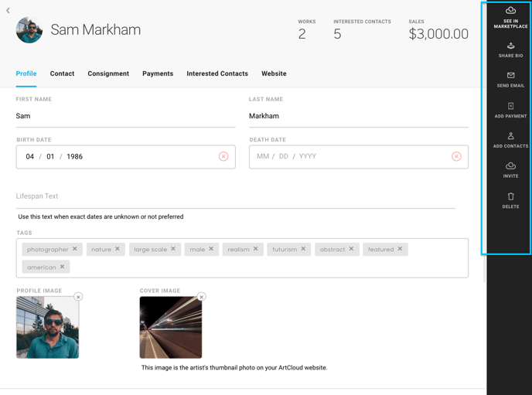Screen dimensions: 532x395
Task: Click See in Marketplace cloud icon
Action: [x=510, y=11]
